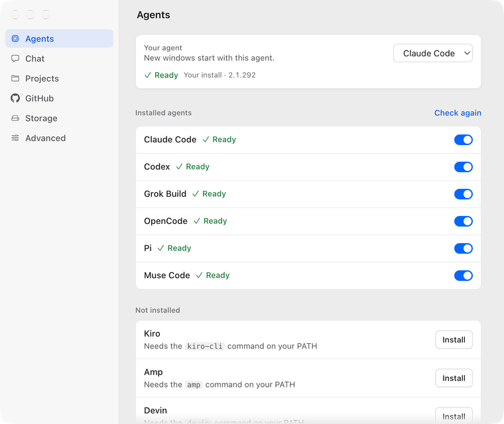
Task: Go to the Chat settings section
Action: [60, 58]
